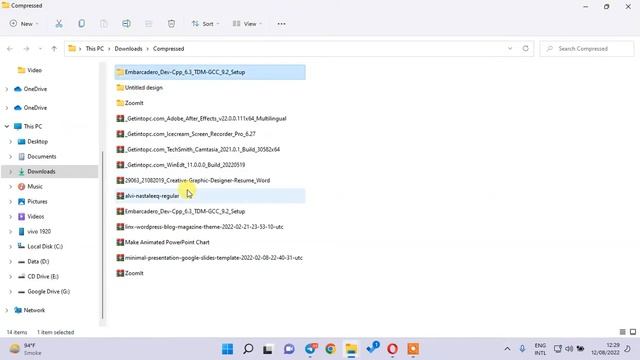Image resolution: width=640 pixels, height=360 pixels.
Task: Click the Share icon in toolbar
Action: click(x=149, y=24)
